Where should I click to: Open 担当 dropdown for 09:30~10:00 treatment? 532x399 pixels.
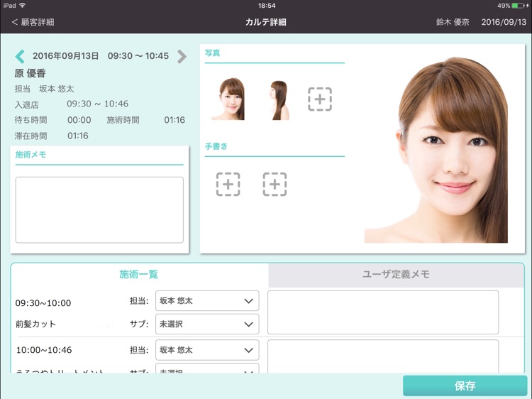tap(207, 300)
